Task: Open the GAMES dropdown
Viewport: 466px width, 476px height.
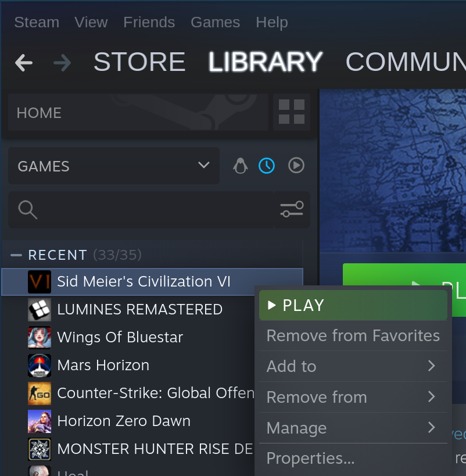Action: coord(113,166)
